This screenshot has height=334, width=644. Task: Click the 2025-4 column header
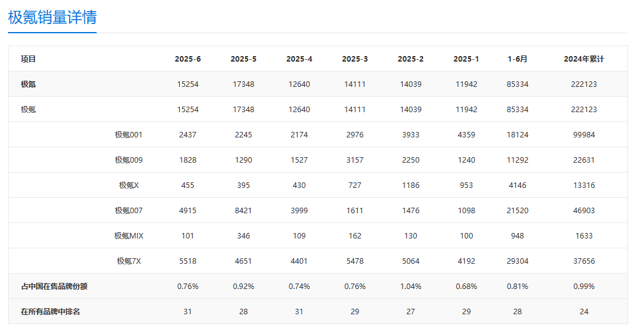tap(299, 59)
